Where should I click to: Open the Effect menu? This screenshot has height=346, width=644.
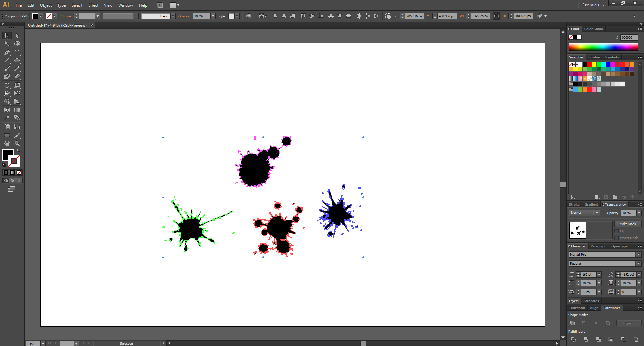tap(93, 5)
